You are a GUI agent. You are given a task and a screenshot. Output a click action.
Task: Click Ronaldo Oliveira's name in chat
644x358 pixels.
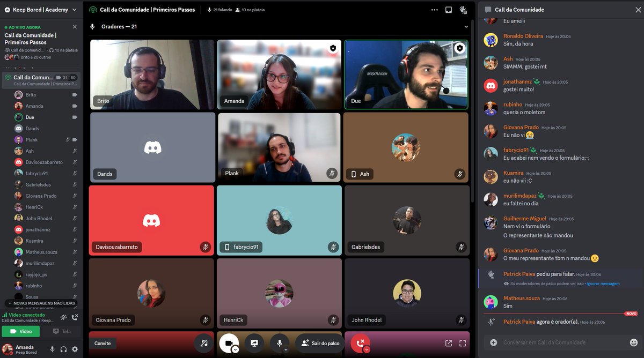coord(523,36)
